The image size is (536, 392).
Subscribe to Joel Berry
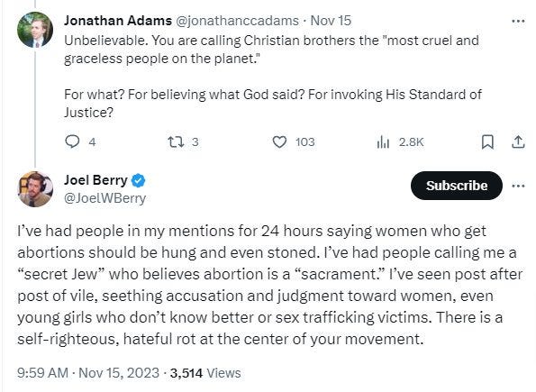[457, 186]
